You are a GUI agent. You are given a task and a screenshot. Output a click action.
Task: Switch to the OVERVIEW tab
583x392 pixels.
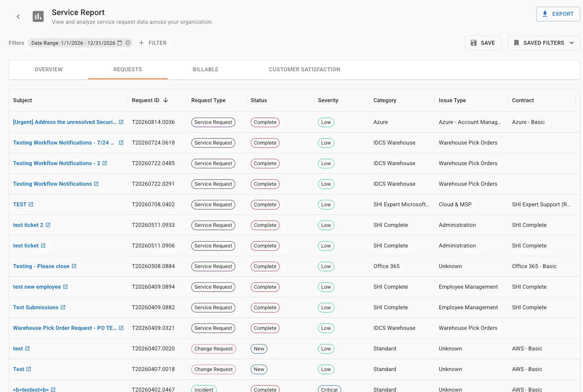click(x=48, y=69)
